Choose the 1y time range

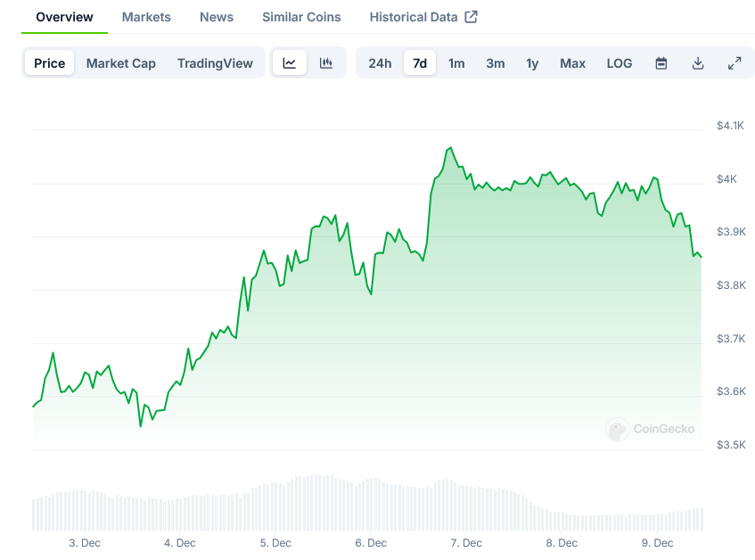pos(532,63)
